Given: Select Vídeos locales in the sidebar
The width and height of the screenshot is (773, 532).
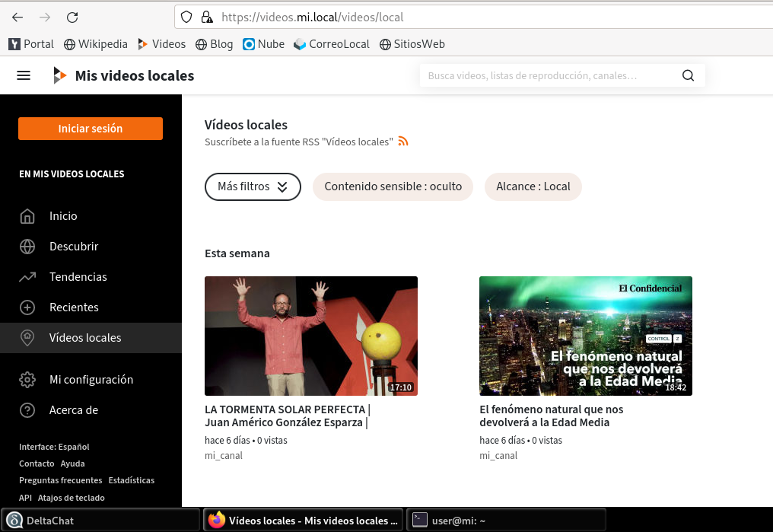Looking at the screenshot, I should pyautogui.click(x=91, y=338).
